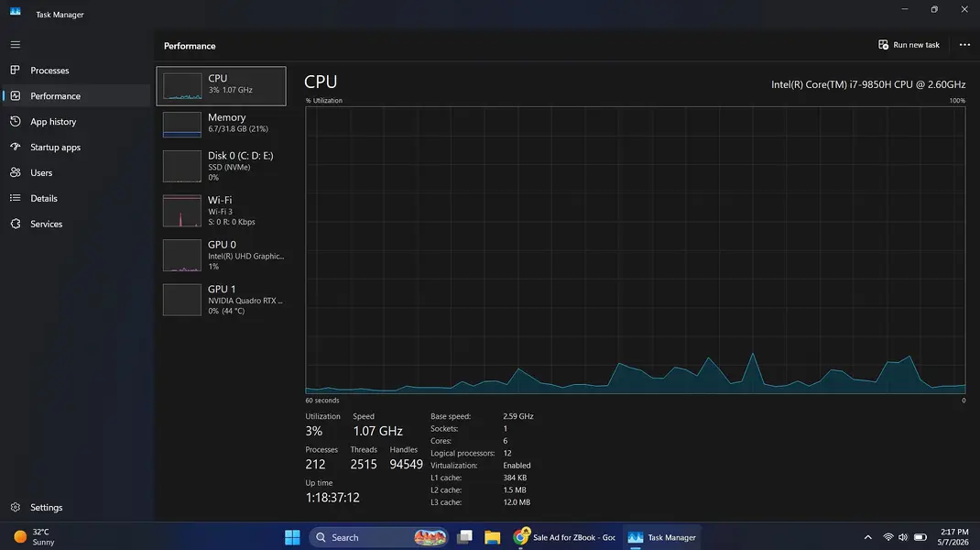Click the Handles count 94549

pyautogui.click(x=407, y=464)
